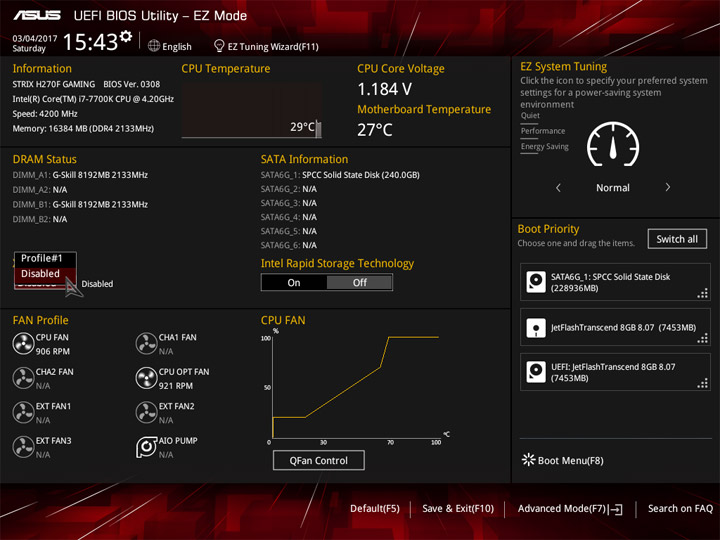Open Search on FAQ
The width and height of the screenshot is (720, 540).
point(681,509)
